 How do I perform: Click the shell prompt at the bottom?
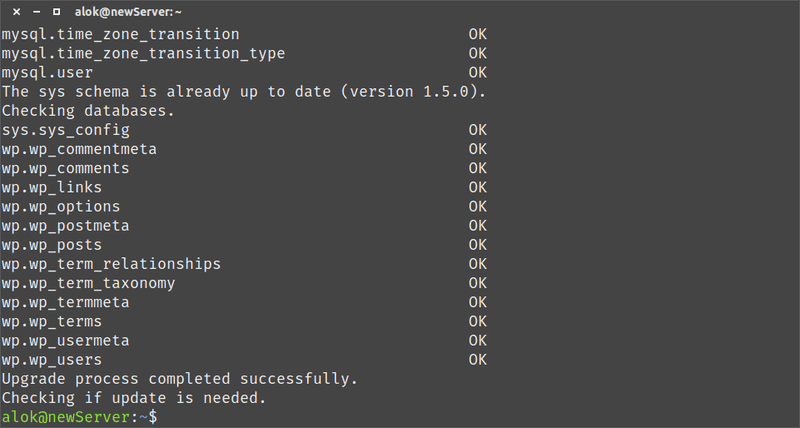coord(79,417)
